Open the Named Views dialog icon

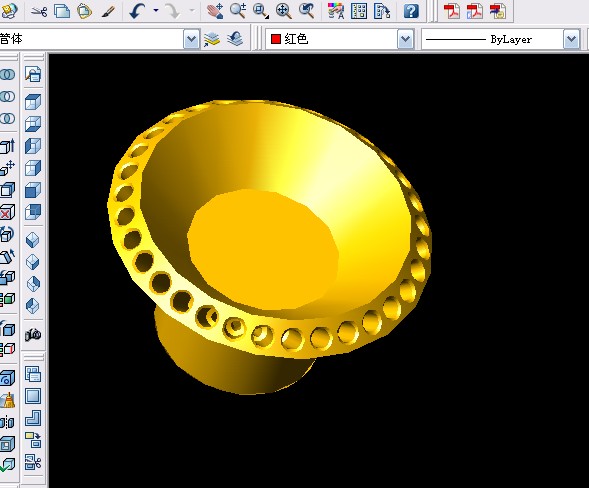click(x=33, y=74)
